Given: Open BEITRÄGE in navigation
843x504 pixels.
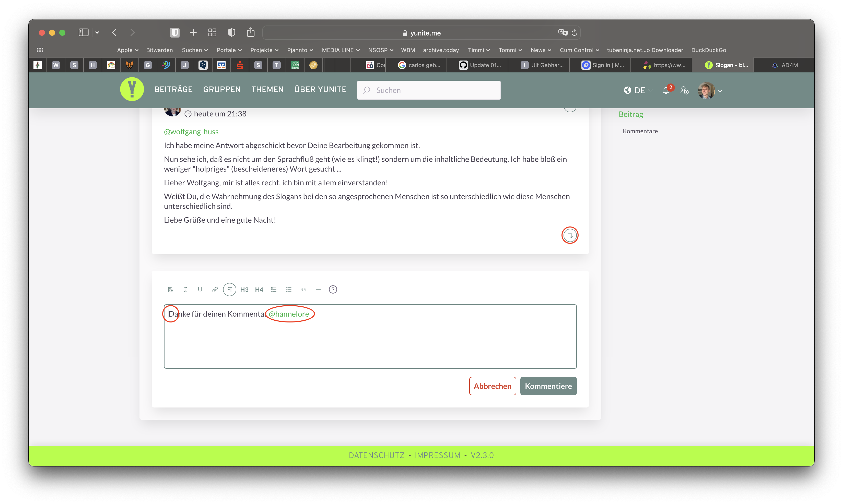Looking at the screenshot, I should tap(173, 89).
